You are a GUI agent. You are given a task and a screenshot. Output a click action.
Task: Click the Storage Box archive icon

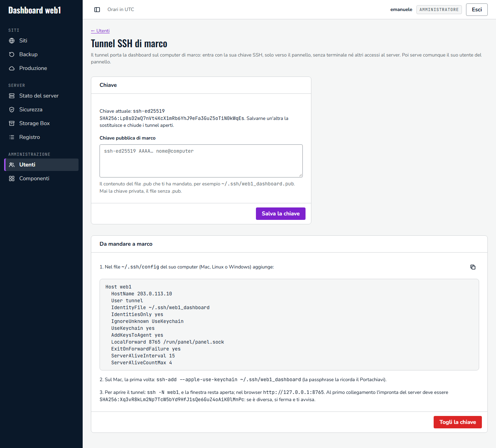click(x=12, y=123)
